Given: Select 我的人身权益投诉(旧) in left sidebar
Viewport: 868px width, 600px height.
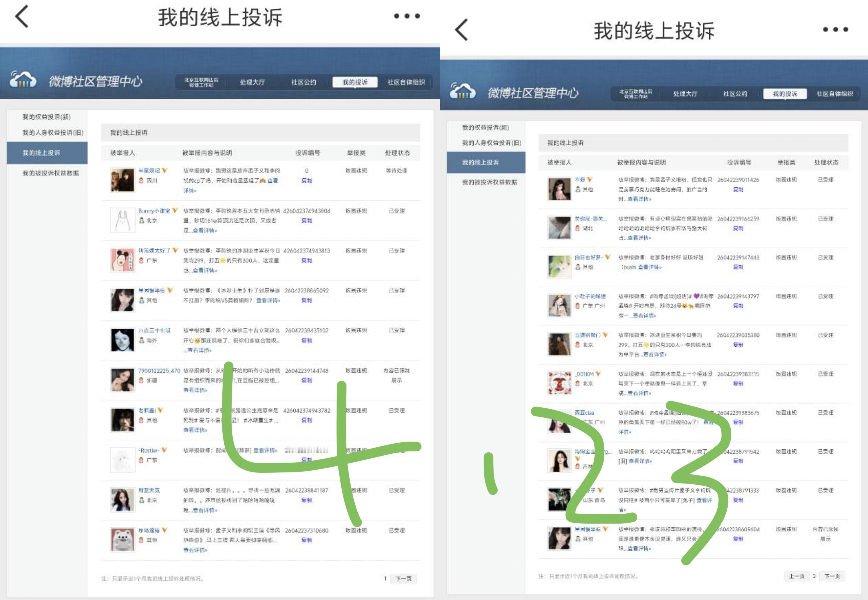Looking at the screenshot, I should click(53, 132).
